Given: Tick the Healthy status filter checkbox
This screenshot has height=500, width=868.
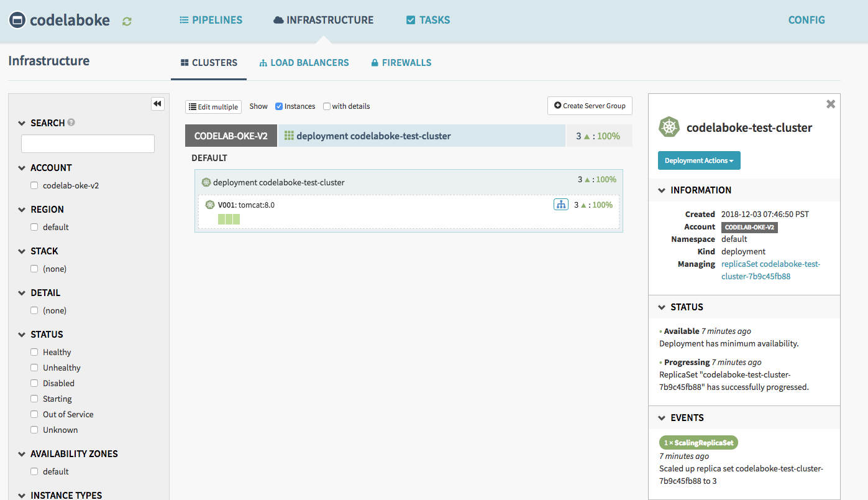Looking at the screenshot, I should 35,352.
